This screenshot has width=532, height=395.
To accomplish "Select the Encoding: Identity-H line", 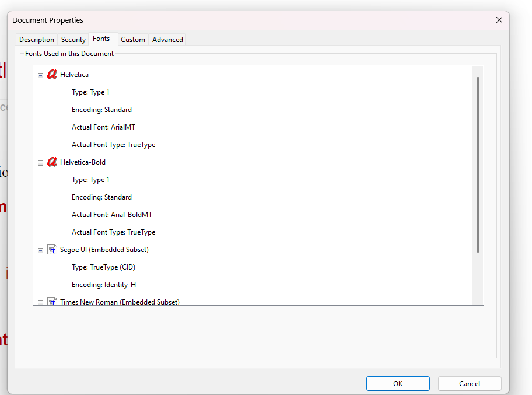I will pyautogui.click(x=104, y=285).
